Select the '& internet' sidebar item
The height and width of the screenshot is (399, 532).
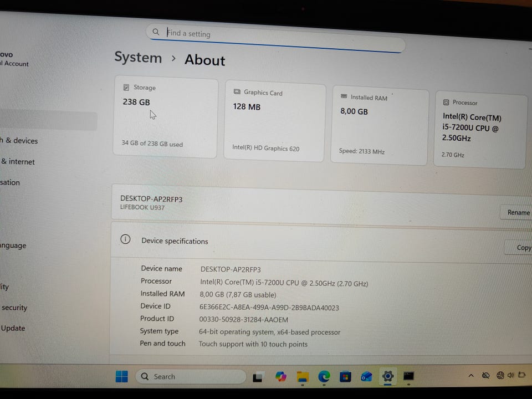[18, 161]
